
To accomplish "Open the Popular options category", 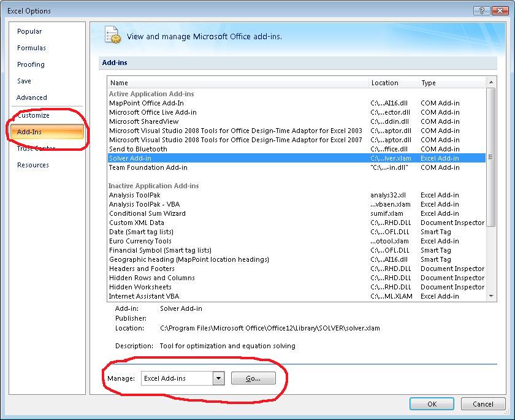I will (x=29, y=31).
